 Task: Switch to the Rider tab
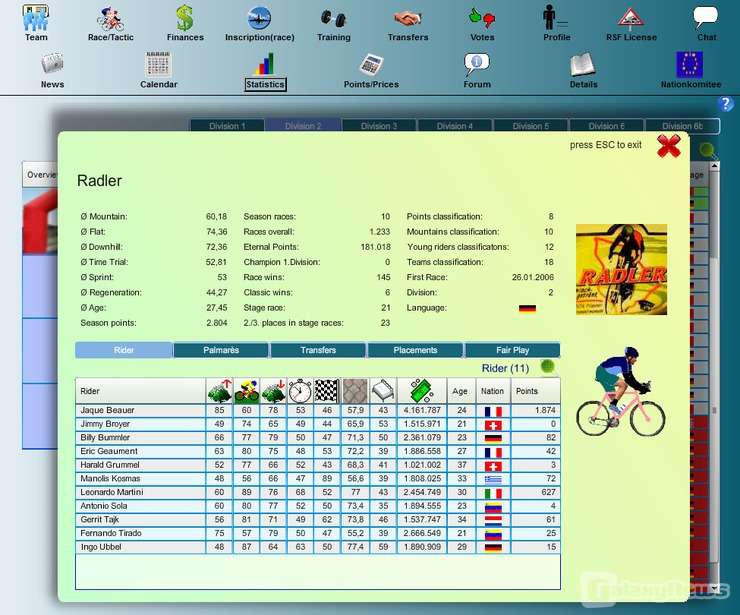point(124,350)
